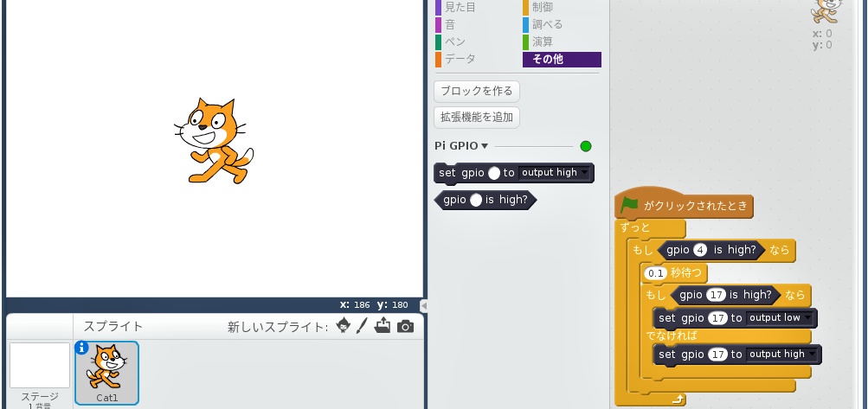Open the 見た目 block category
Viewport: 868px width, 409px height.
tap(460, 8)
